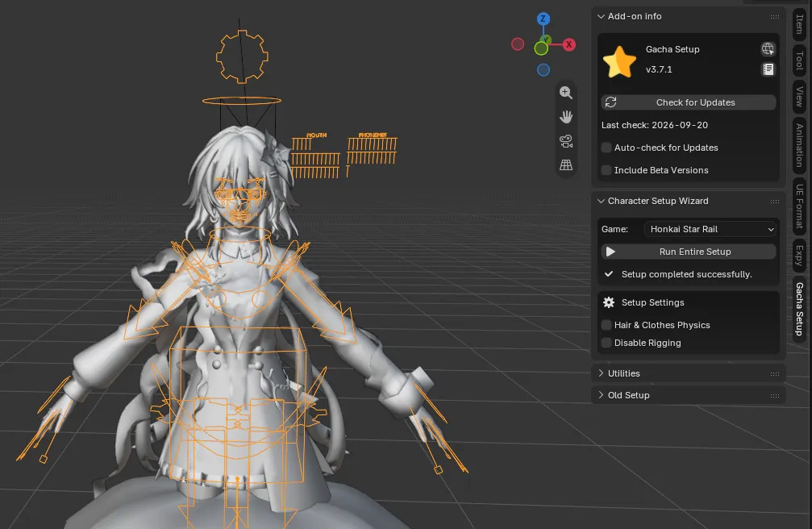This screenshot has width=812, height=529.
Task: Select the MOUTH shape key slider group
Action: click(x=315, y=156)
